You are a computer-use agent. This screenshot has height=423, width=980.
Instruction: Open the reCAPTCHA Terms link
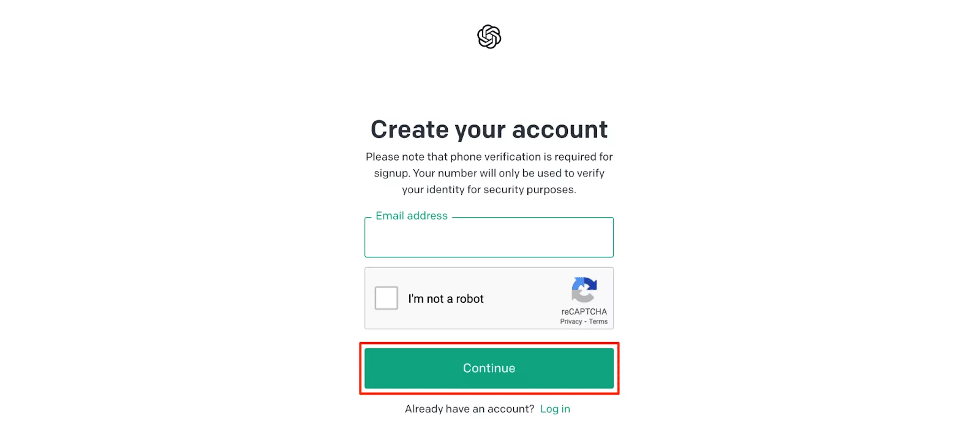598,321
